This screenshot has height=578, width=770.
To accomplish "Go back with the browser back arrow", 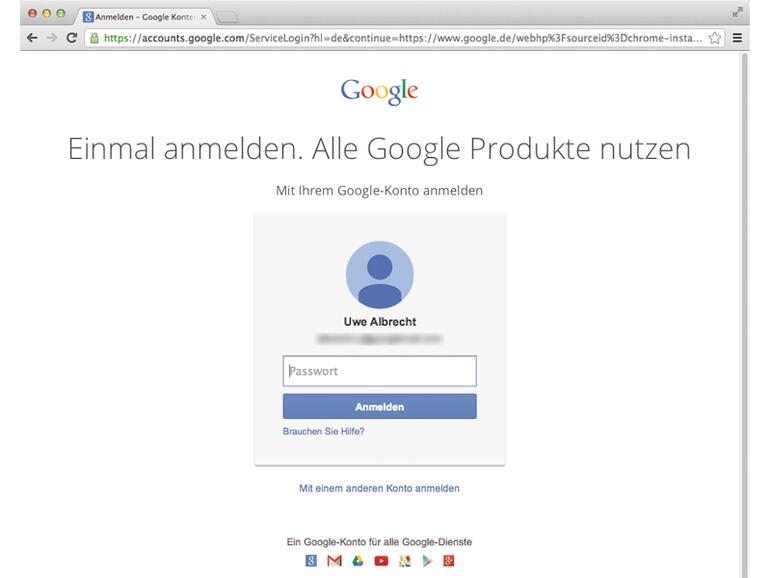I will (x=32, y=38).
